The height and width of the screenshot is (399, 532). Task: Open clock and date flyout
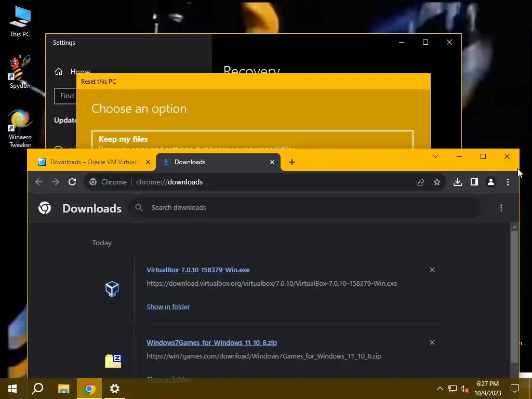tap(488, 389)
